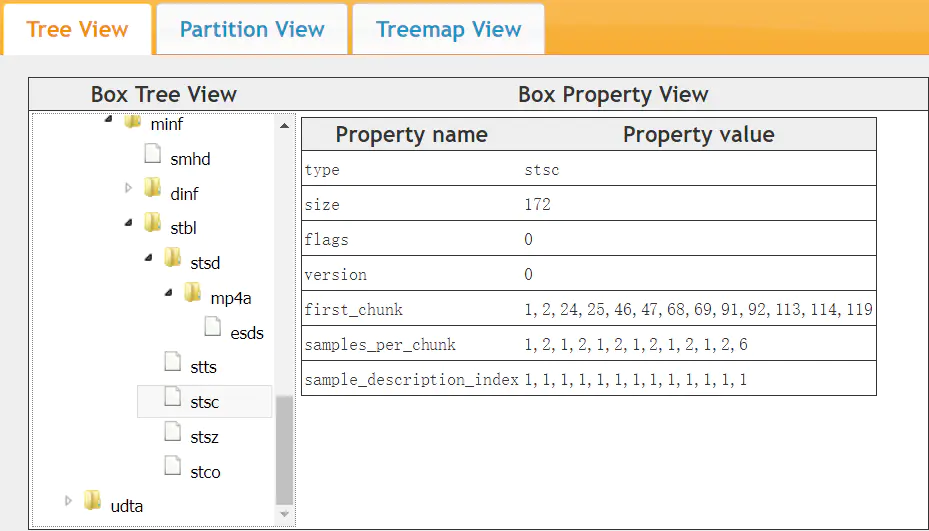Click the Box Property View heading
The height and width of the screenshot is (531, 929).
click(613, 94)
